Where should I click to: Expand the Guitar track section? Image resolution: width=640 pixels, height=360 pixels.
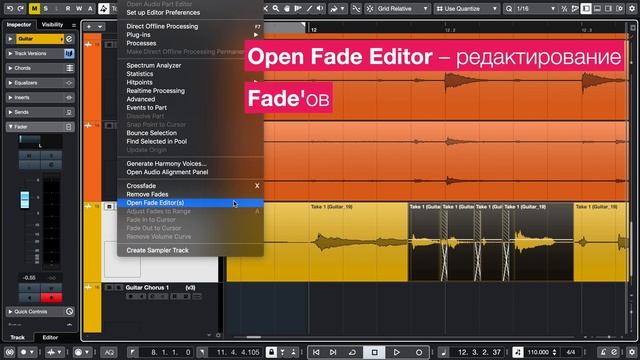(11, 39)
